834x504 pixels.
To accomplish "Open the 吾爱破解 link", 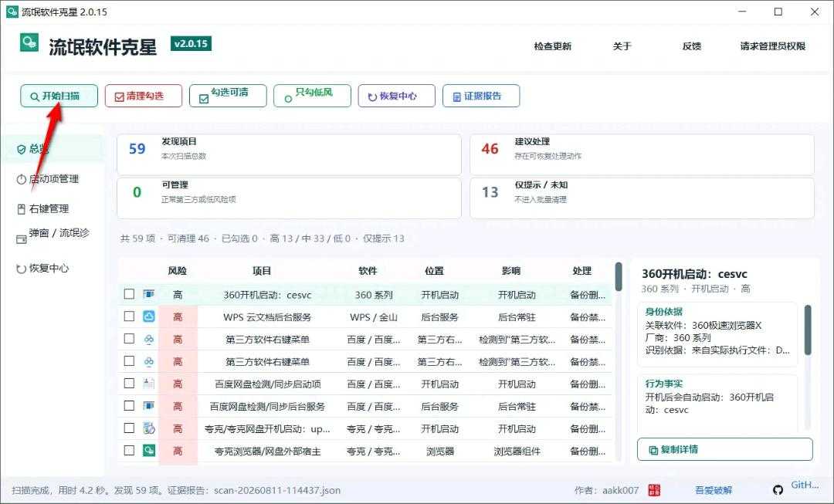I will pyautogui.click(x=714, y=490).
